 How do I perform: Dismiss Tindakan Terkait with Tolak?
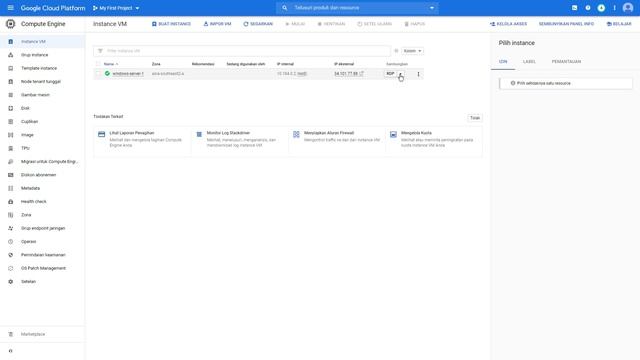[x=475, y=118]
